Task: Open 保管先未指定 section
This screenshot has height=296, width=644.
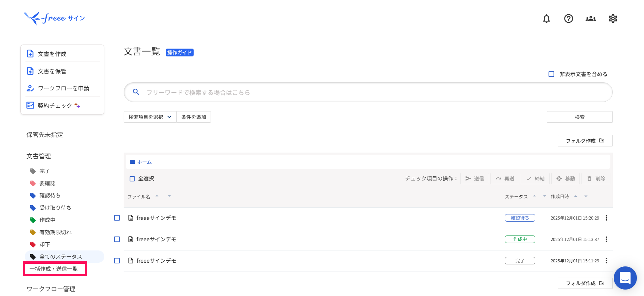Action: click(45, 135)
